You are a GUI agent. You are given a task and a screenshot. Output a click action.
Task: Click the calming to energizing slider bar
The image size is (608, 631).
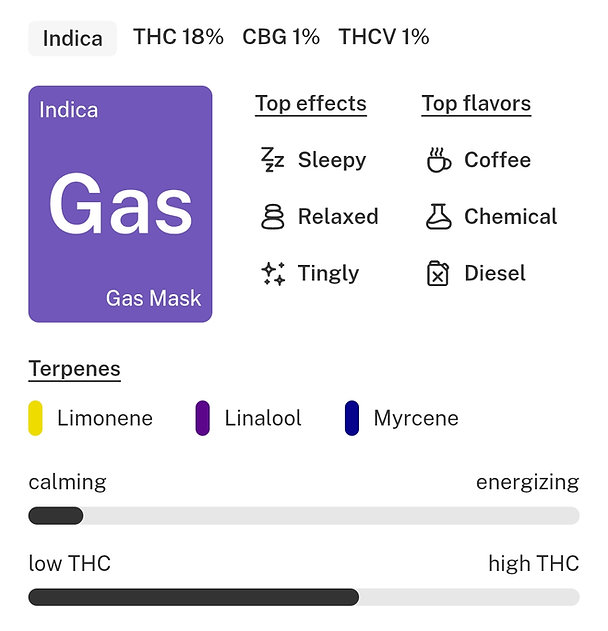pos(304,516)
